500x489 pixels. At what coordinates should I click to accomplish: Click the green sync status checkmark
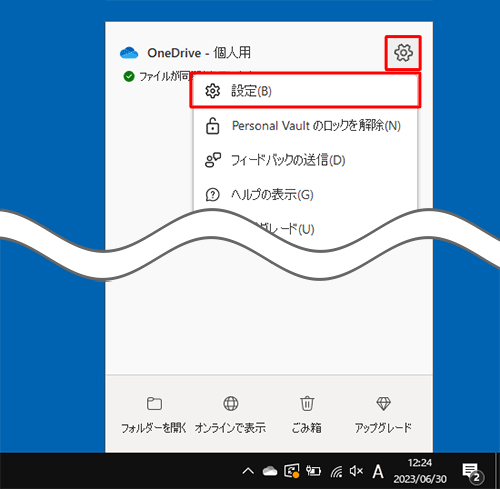[x=129, y=76]
